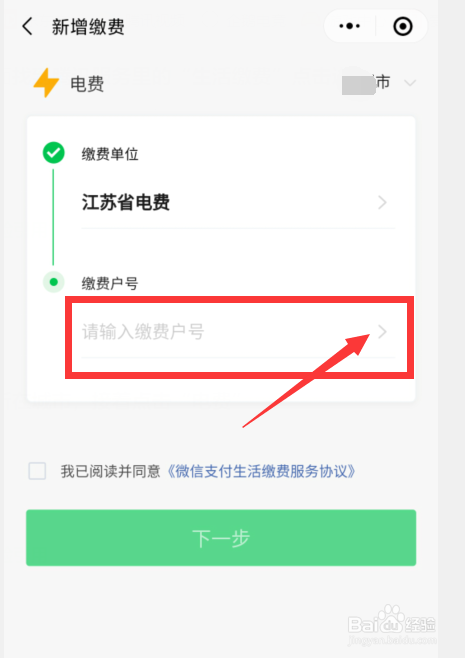
Task: Open chevron next to 江苏省电费
Action: pos(382,202)
